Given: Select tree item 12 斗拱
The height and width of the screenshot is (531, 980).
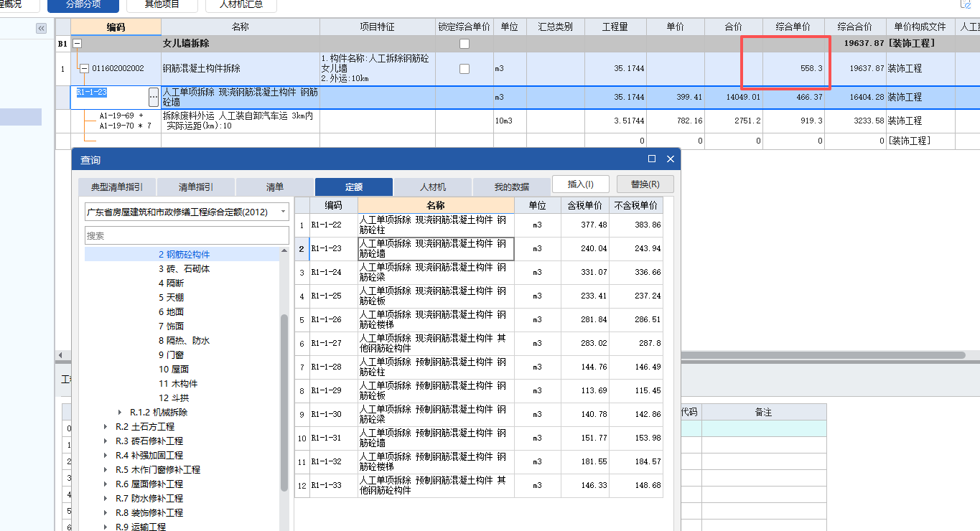Looking at the screenshot, I should point(174,398).
